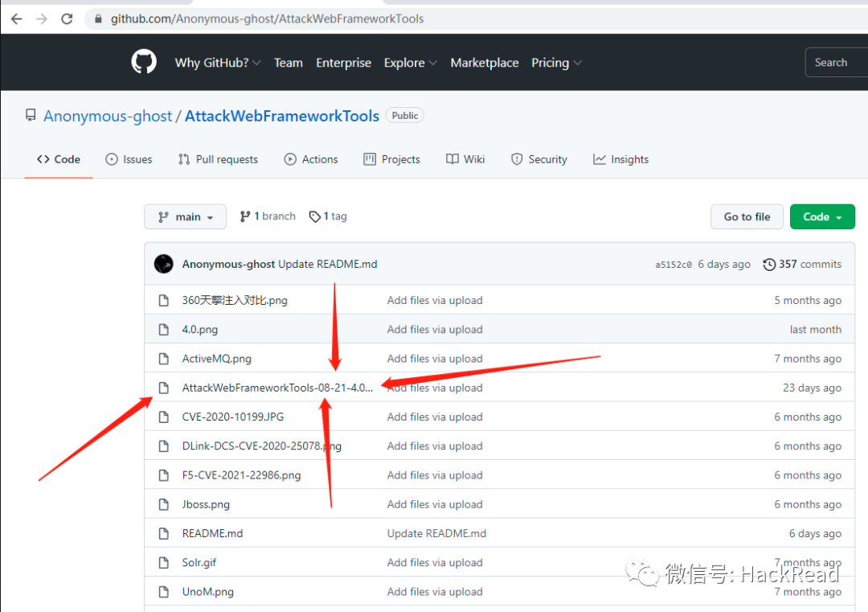Image resolution: width=868 pixels, height=612 pixels.
Task: Click the branch icon next to 1 branch
Action: [x=244, y=216]
